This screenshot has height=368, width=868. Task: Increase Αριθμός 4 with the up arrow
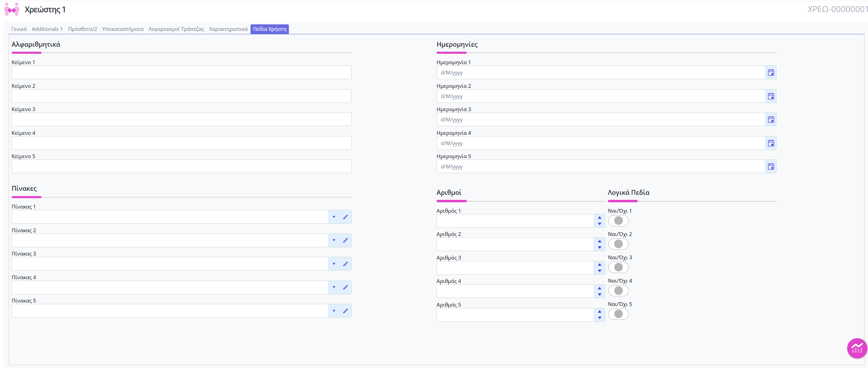coord(599,288)
